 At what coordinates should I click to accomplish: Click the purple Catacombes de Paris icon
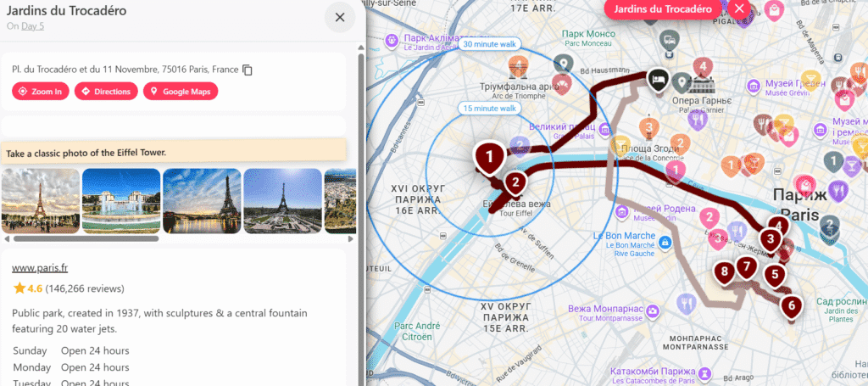click(x=704, y=372)
